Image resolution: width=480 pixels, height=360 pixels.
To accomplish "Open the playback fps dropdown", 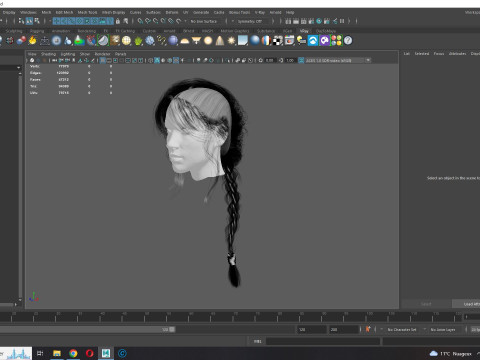I will 475,329.
